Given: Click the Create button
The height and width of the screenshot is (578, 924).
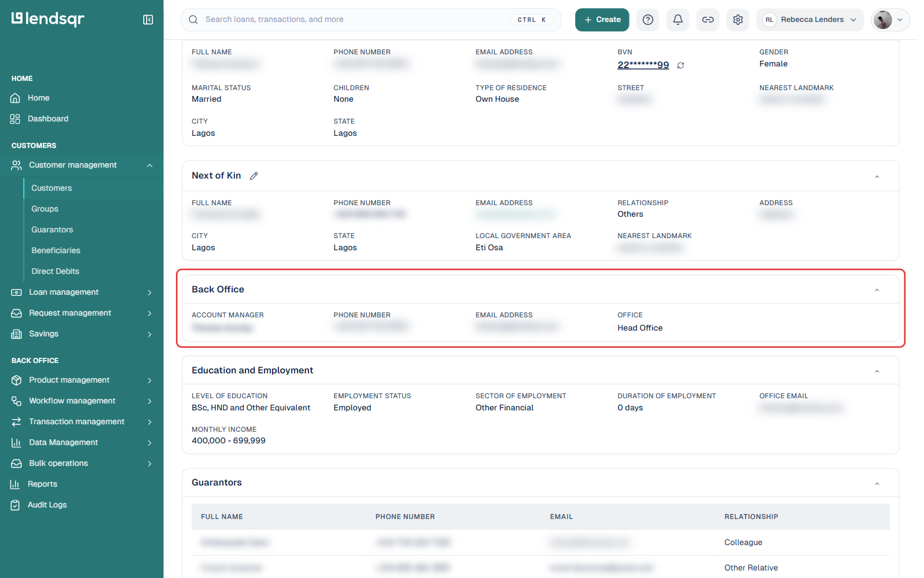Looking at the screenshot, I should 602,20.
